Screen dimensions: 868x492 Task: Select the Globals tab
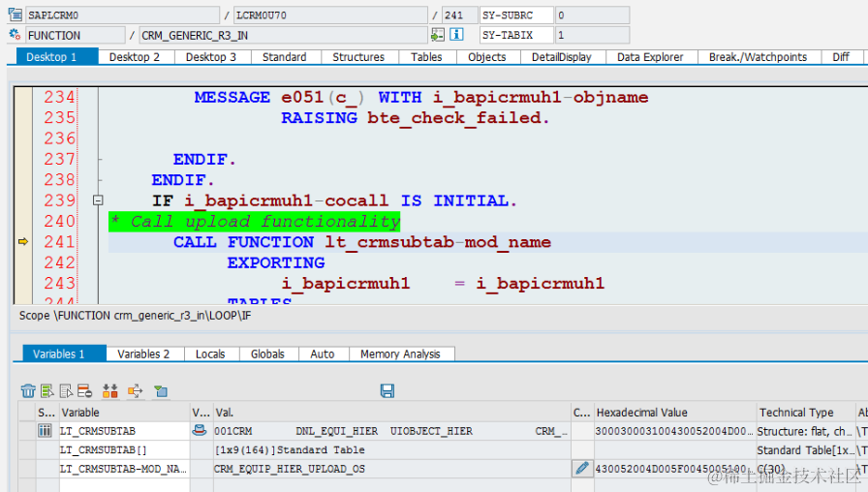268,354
